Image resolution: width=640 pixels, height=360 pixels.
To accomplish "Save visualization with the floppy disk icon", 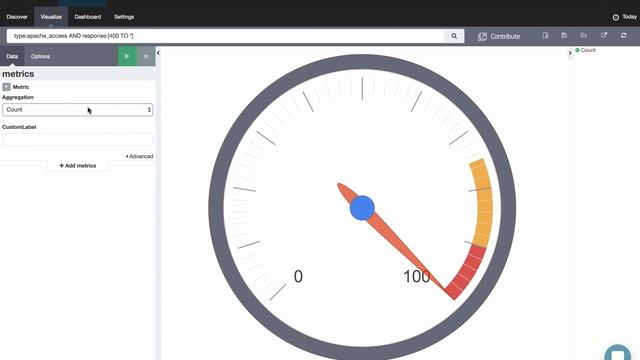I will click(x=564, y=36).
